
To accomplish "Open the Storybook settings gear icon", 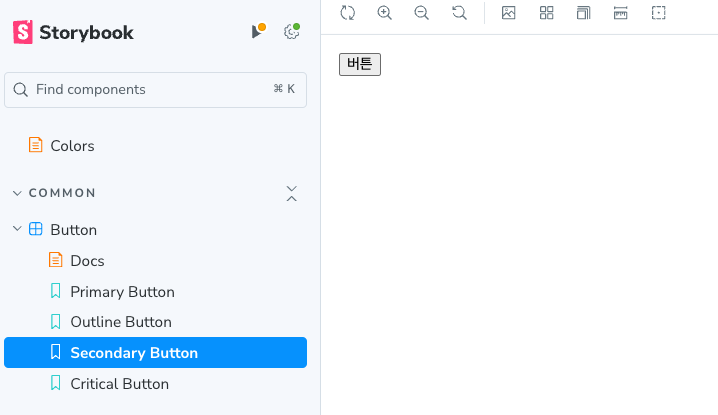I will (x=291, y=32).
